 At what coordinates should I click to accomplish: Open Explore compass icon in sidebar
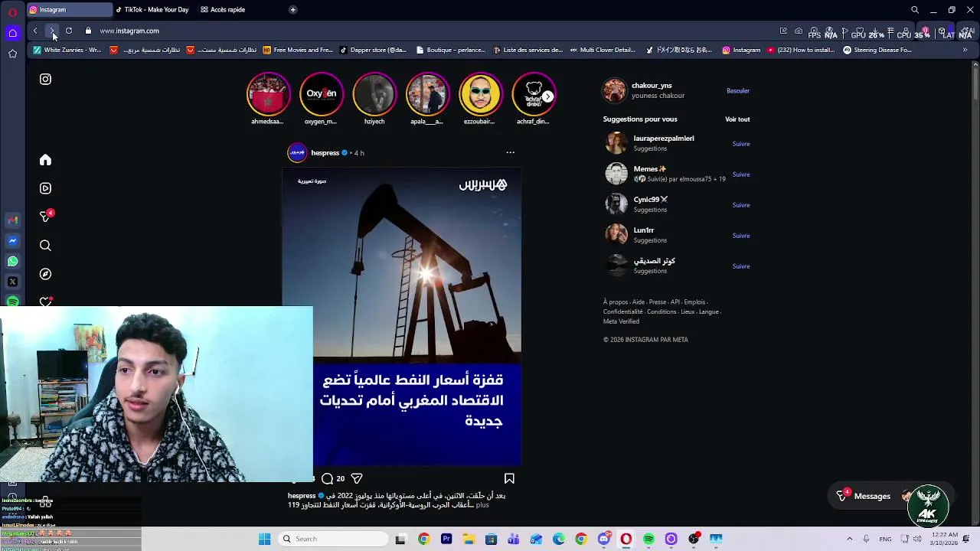pos(45,274)
